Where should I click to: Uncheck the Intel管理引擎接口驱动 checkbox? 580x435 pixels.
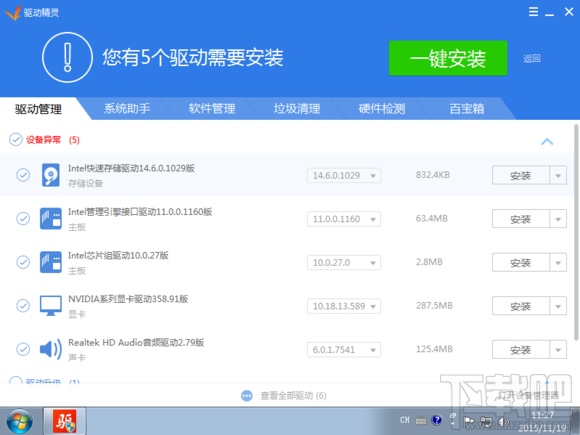pos(23,218)
